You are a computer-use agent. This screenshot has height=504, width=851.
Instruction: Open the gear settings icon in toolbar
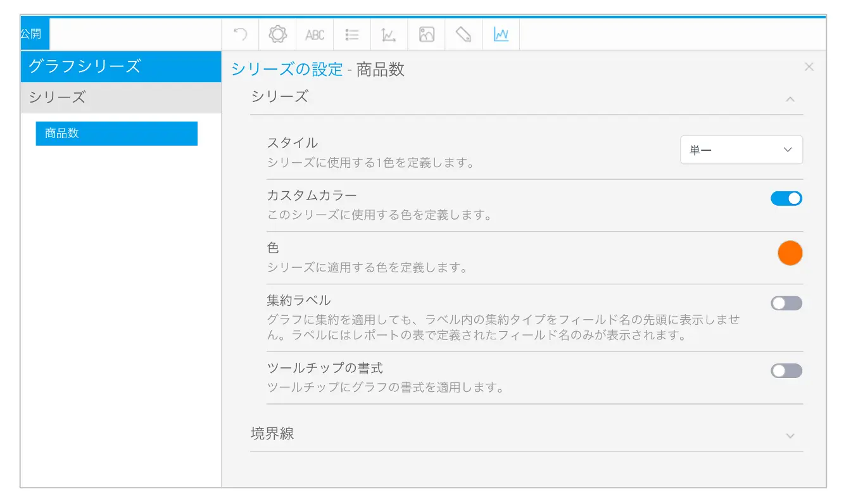point(277,34)
